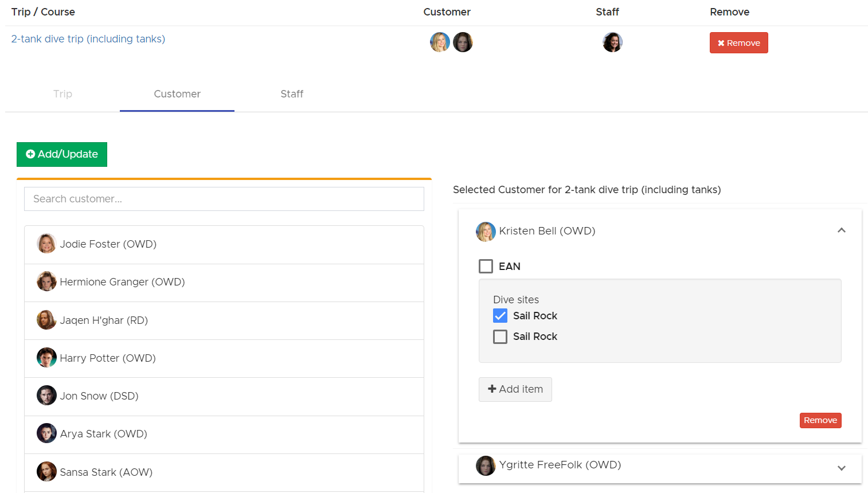The height and width of the screenshot is (493, 868).
Task: Click Jaqen H'ghar's avatar
Action: click(46, 320)
